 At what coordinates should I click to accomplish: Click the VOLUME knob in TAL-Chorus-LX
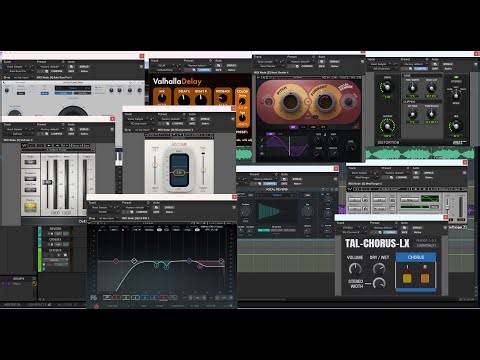tap(355, 268)
